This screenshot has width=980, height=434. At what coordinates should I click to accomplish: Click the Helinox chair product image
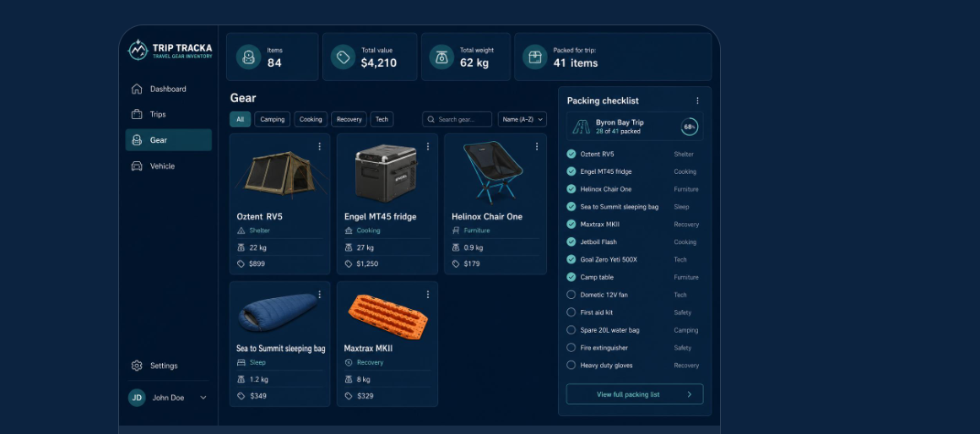(x=493, y=171)
